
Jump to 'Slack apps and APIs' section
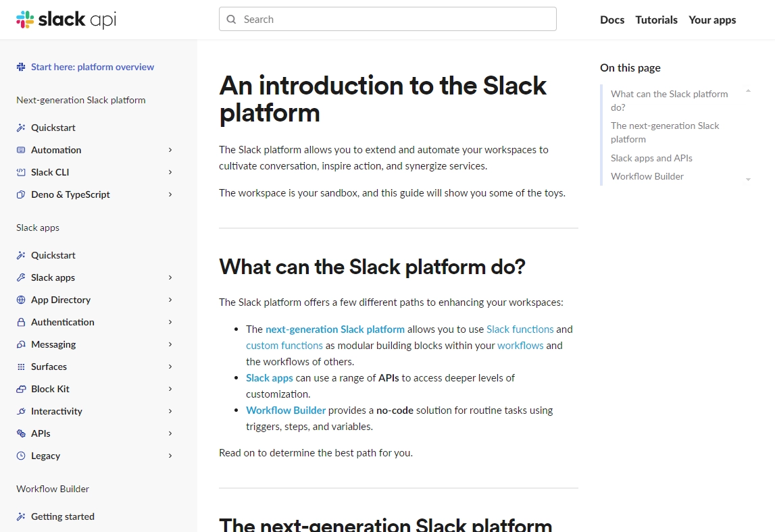click(x=651, y=158)
